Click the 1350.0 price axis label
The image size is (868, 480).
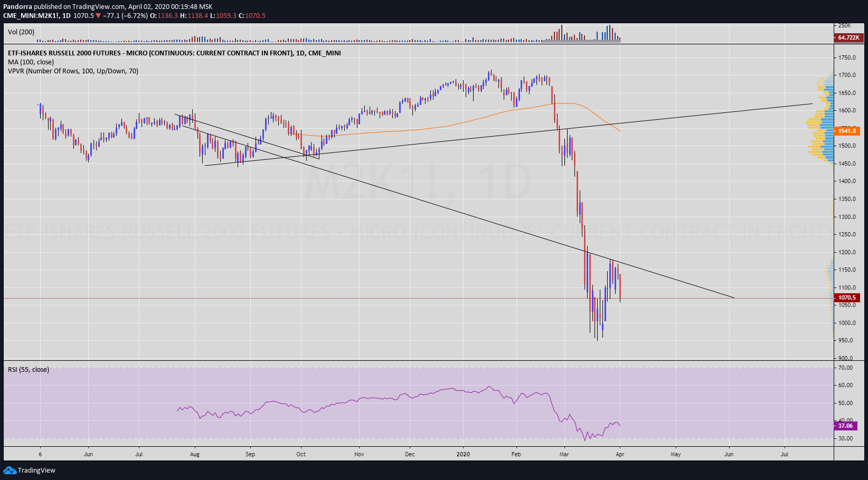point(847,199)
